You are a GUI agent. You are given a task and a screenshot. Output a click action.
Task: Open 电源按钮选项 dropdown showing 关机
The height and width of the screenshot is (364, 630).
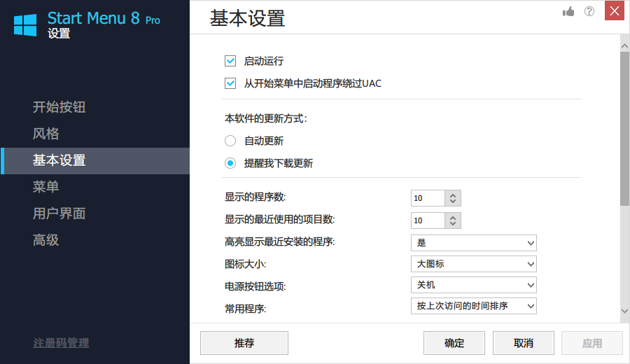[x=474, y=285]
